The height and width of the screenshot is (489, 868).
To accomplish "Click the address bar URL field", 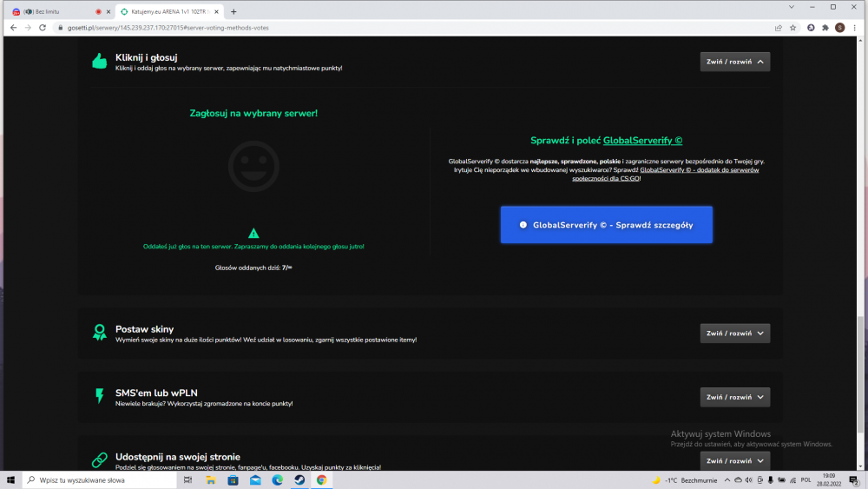I will point(415,28).
